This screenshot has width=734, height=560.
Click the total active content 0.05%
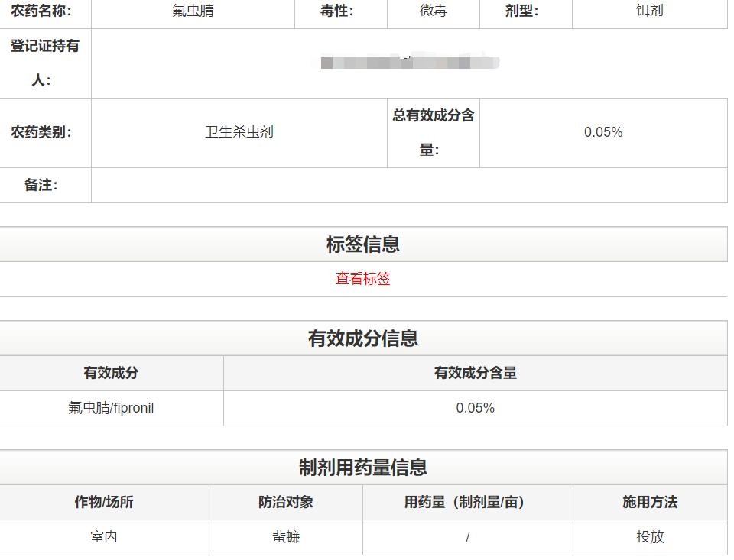[x=604, y=132]
